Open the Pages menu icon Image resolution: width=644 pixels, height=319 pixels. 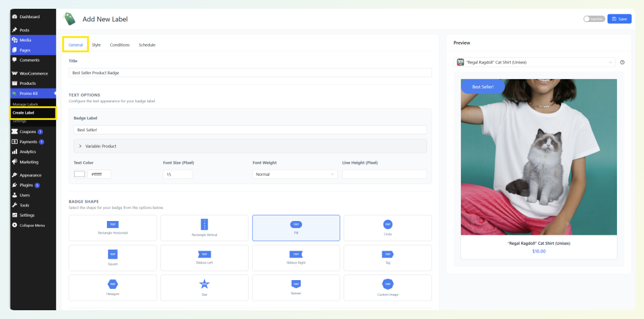pyautogui.click(x=15, y=50)
